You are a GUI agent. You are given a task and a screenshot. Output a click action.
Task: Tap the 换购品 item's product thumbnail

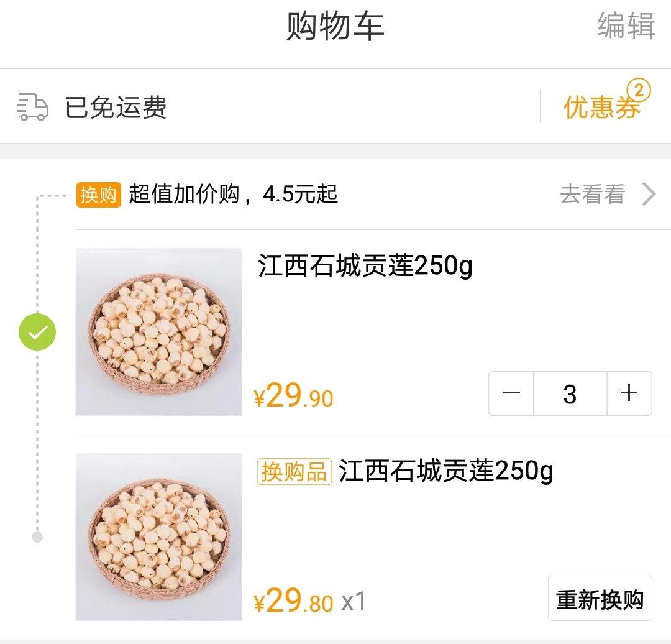pyautogui.click(x=158, y=537)
